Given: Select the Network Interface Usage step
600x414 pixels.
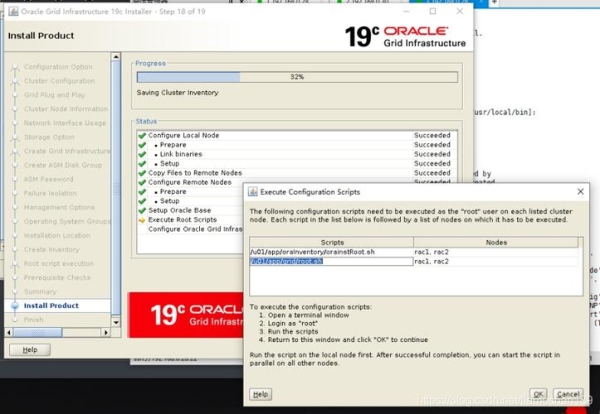Looking at the screenshot, I should click(x=65, y=123).
